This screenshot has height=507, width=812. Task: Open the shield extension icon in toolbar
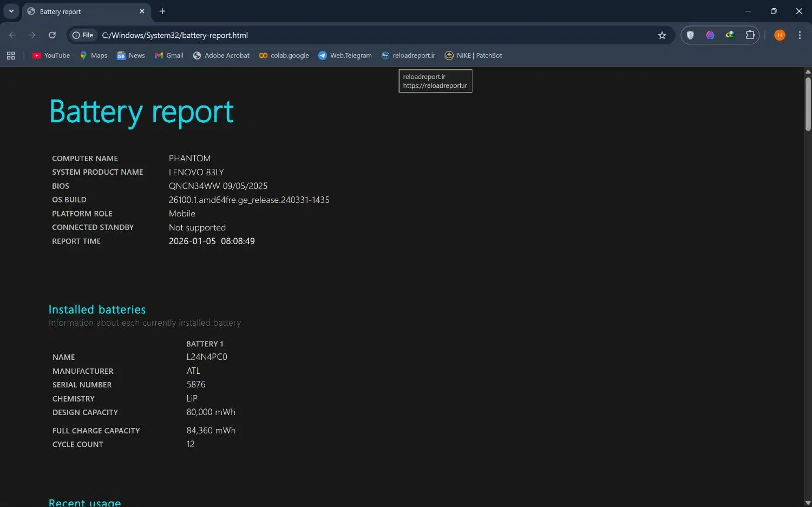[690, 35]
